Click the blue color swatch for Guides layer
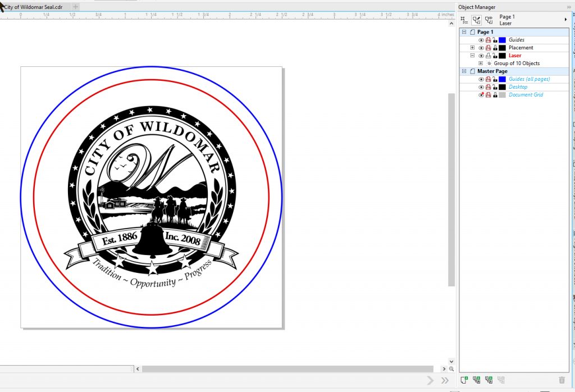Image resolution: width=575 pixels, height=392 pixels. pyautogui.click(x=502, y=40)
